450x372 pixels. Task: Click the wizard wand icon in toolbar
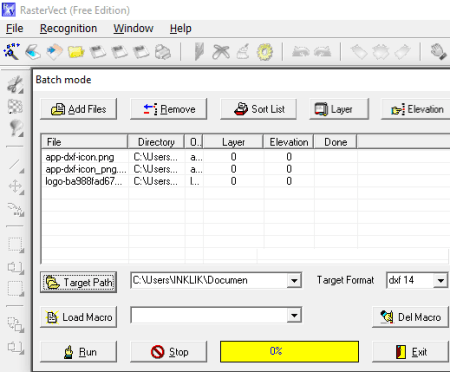(x=12, y=52)
